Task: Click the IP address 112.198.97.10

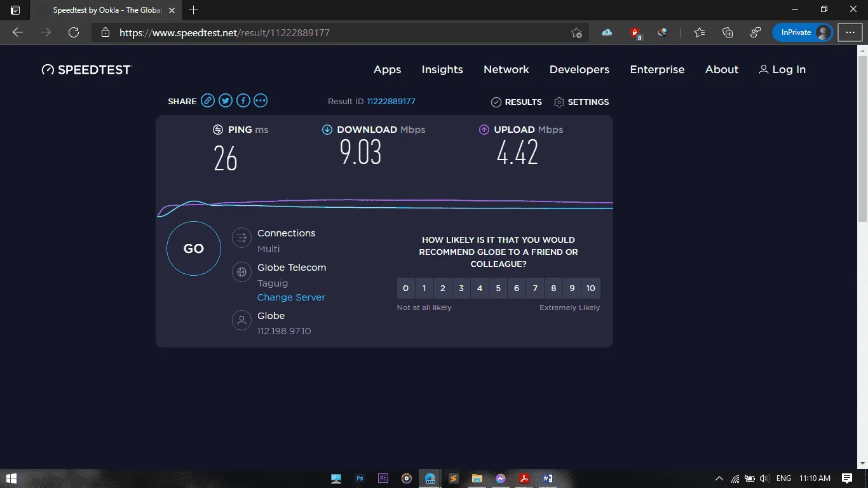Action: pos(284,331)
